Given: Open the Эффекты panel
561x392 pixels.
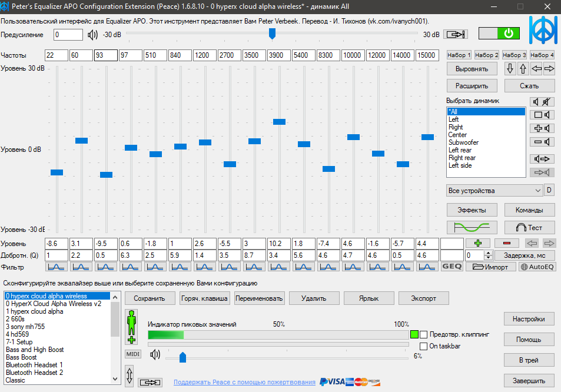Looking at the screenshot, I should 472,210.
